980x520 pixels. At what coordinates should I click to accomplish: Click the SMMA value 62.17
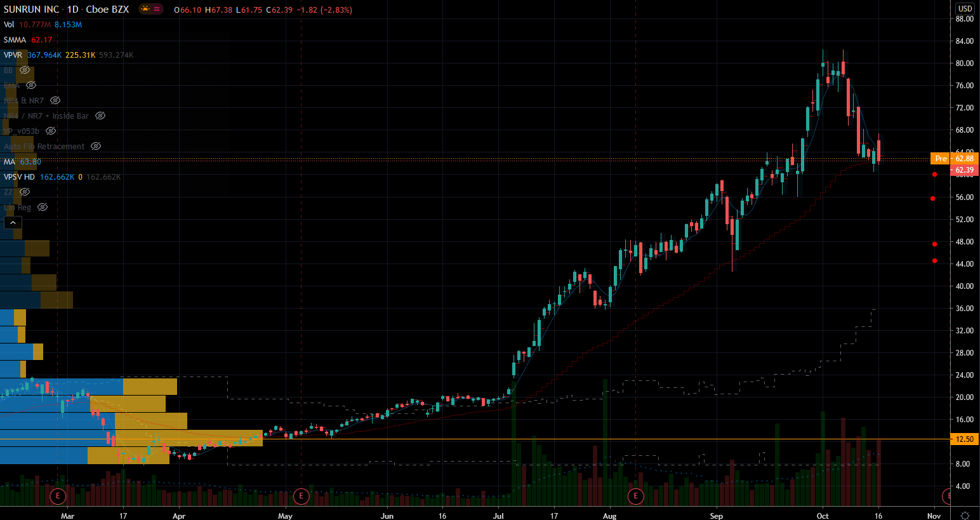[x=42, y=40]
